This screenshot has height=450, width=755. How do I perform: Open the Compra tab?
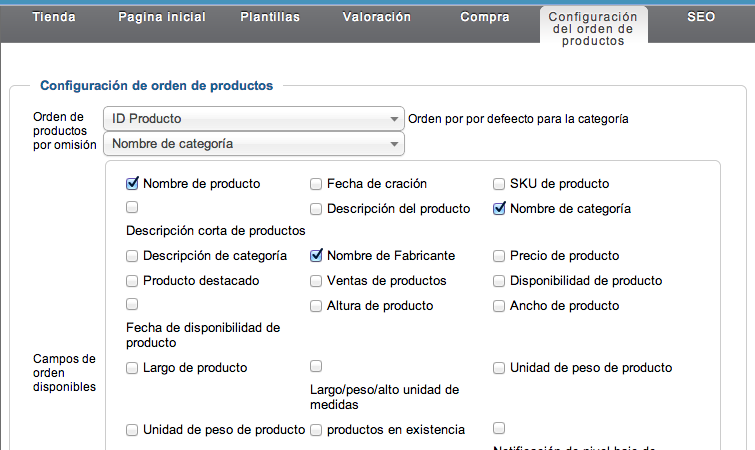point(484,17)
